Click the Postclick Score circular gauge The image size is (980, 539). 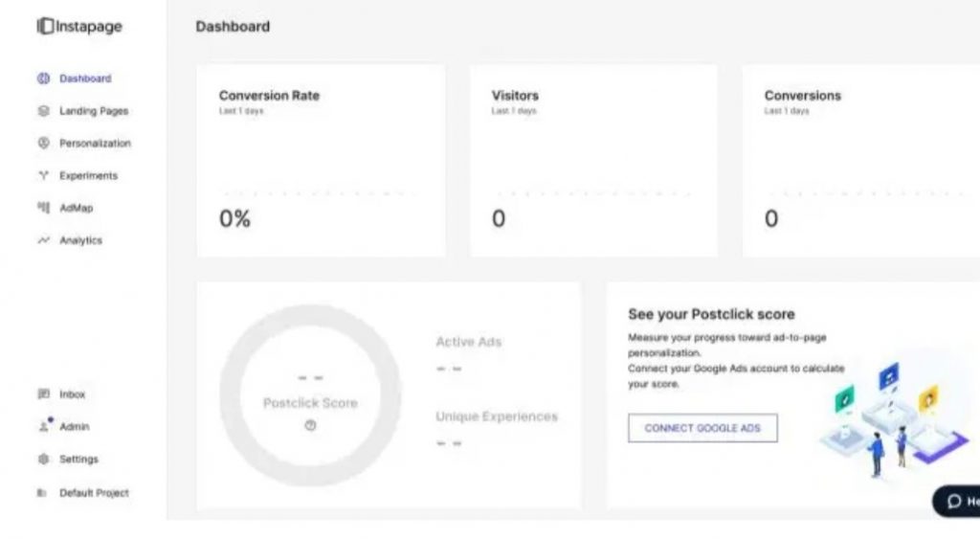[310, 395]
